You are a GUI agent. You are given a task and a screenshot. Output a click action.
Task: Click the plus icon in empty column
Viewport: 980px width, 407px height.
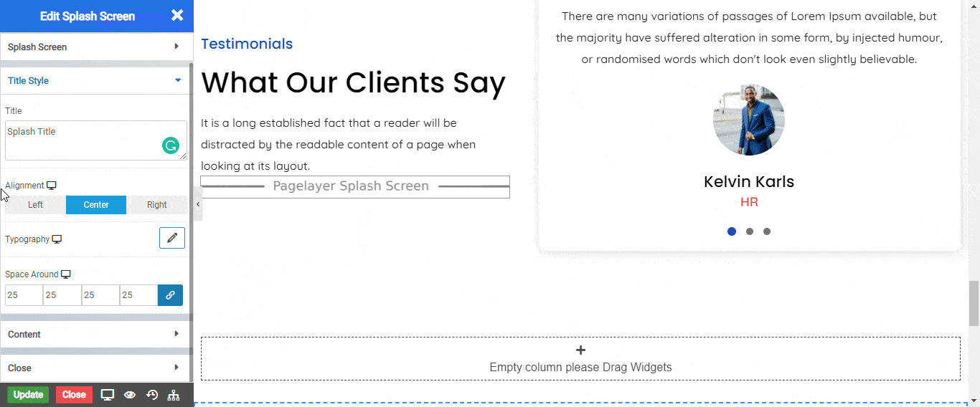pyautogui.click(x=580, y=350)
